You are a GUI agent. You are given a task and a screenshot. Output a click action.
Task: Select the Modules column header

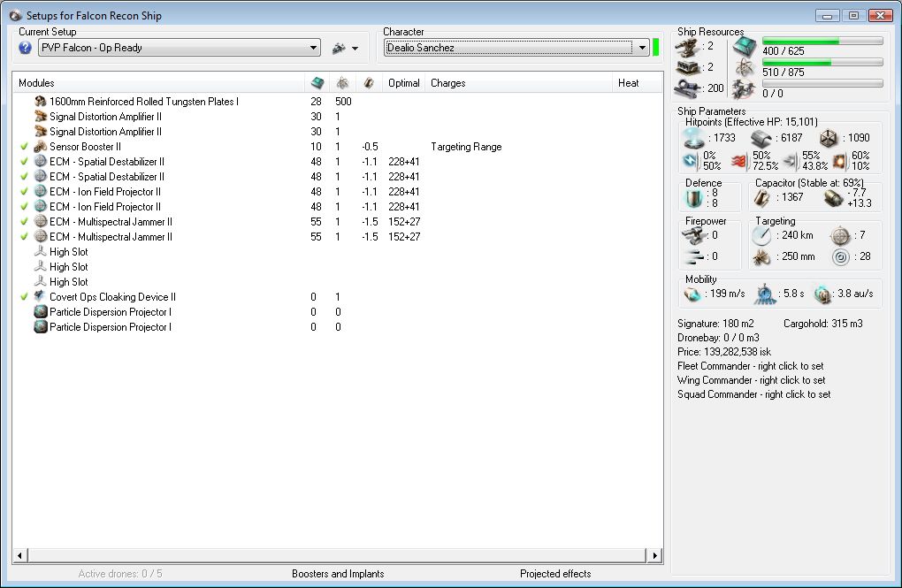(x=159, y=83)
